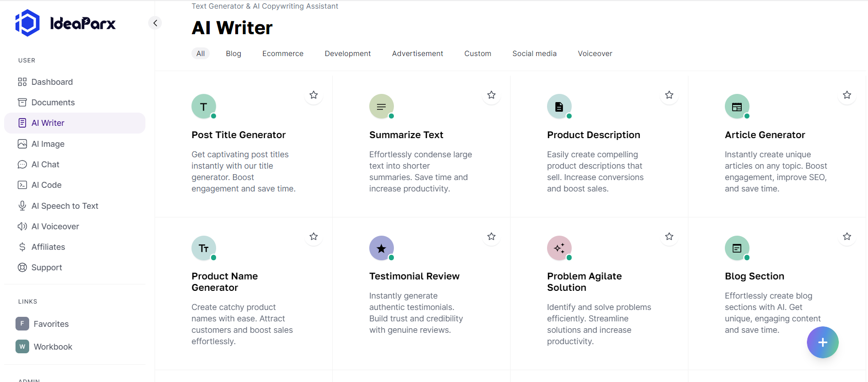Open the Workbook link in sidebar
Image resolution: width=868 pixels, height=382 pixels.
pyautogui.click(x=53, y=347)
